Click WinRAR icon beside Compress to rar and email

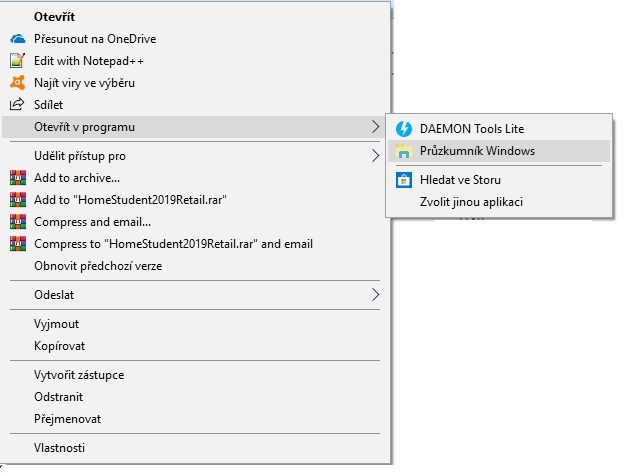point(18,243)
